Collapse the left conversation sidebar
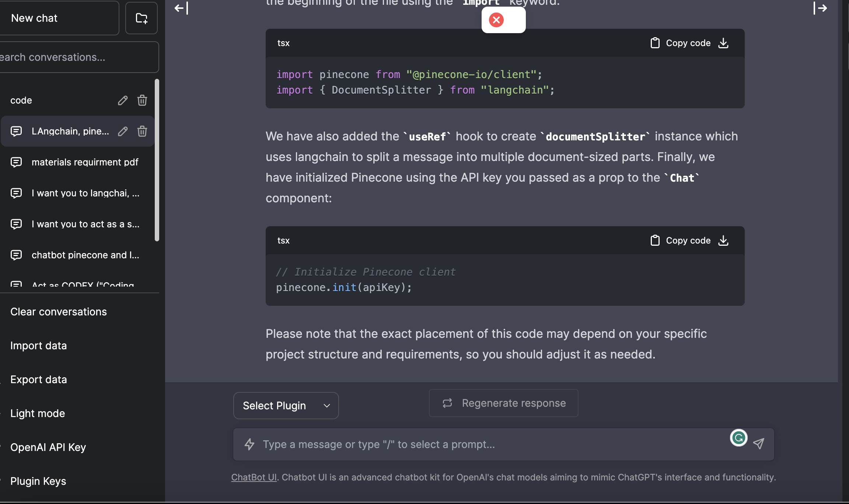Screen dimensions: 849x504 coord(181,8)
